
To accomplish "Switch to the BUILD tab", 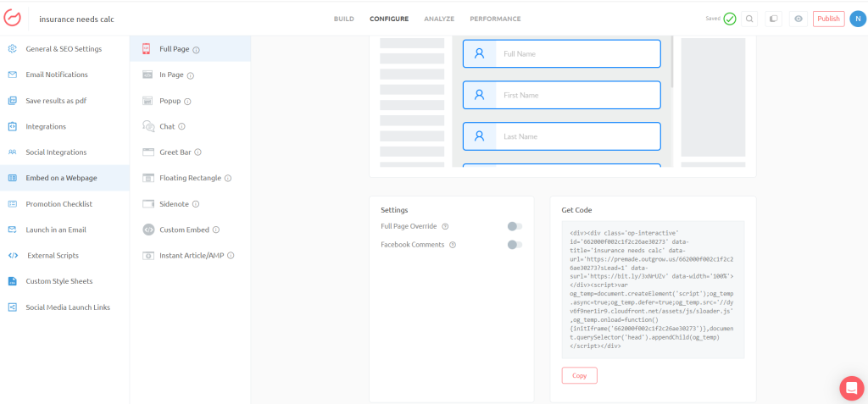I will point(344,19).
